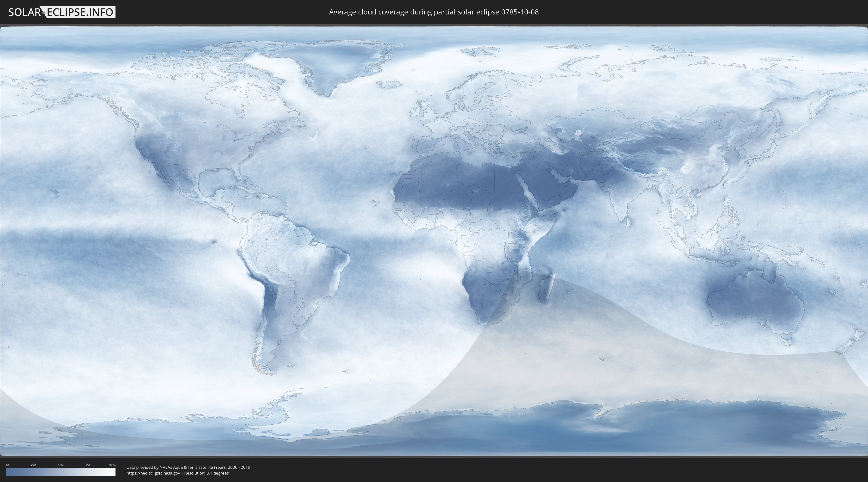Click the neo.sci.gsfc.nasa.gov URL text
Screen dimensions: 868x482
tap(153, 473)
